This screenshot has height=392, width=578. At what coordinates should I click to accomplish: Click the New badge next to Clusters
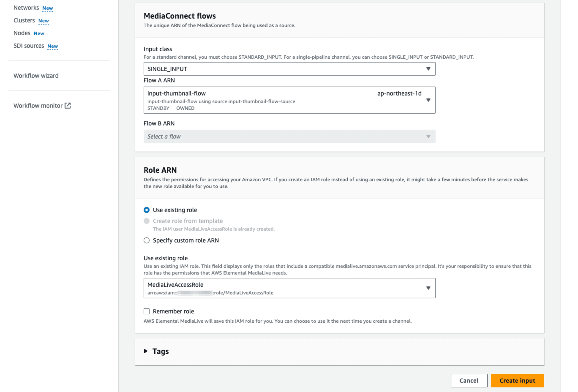[x=44, y=21]
